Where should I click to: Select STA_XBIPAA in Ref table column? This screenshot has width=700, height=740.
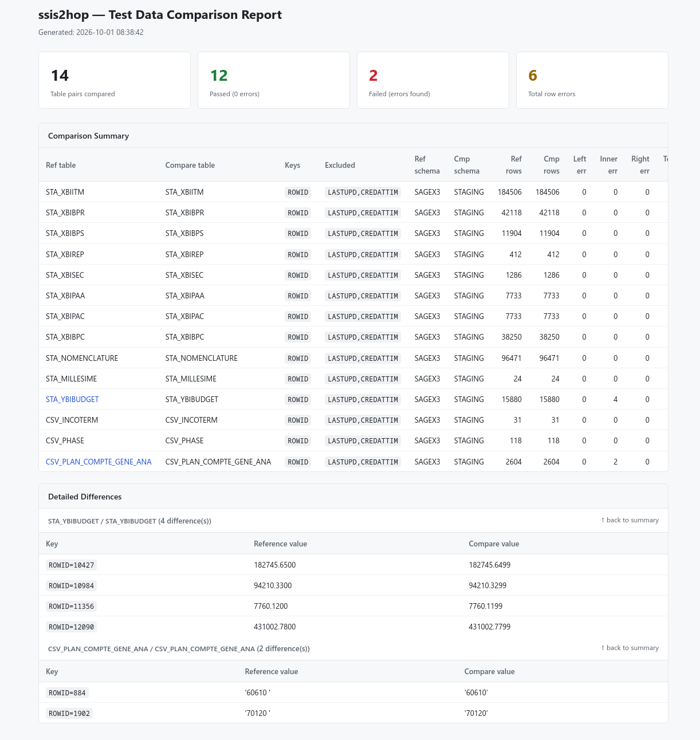pos(65,296)
